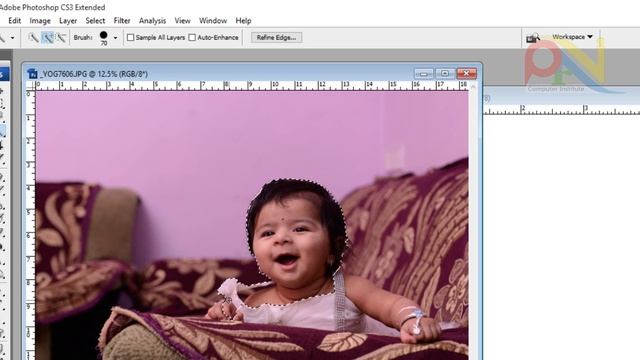Viewport: 640px width, 360px height.
Task: Click the baby's face in the canvas
Action: [x=289, y=241]
